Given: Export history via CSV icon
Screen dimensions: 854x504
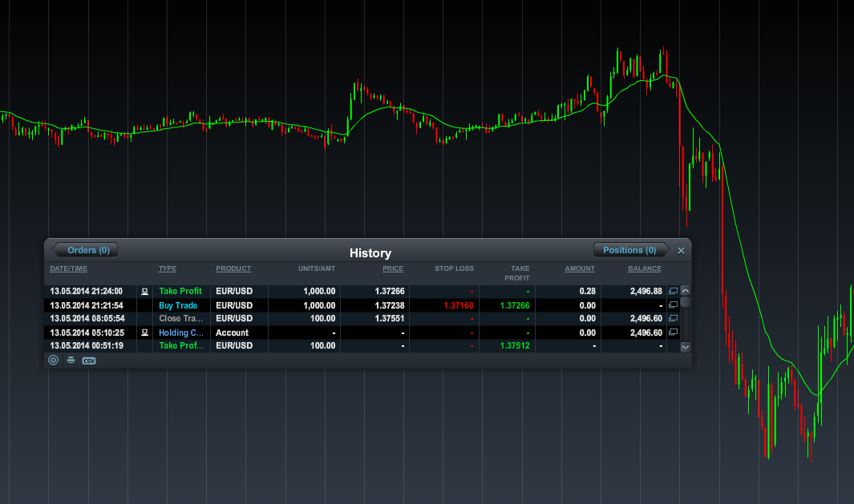Looking at the screenshot, I should click(x=89, y=361).
